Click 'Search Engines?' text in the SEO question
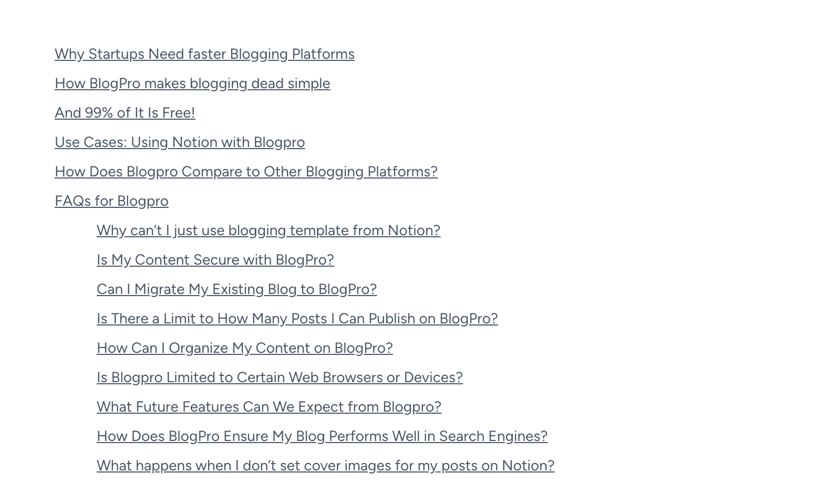 click(x=493, y=436)
